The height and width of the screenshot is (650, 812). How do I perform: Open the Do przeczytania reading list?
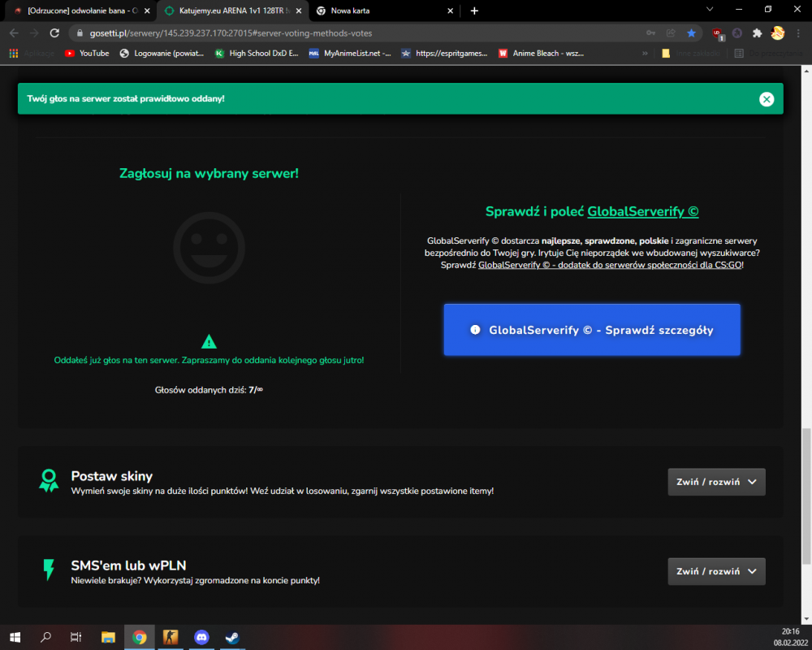point(768,54)
